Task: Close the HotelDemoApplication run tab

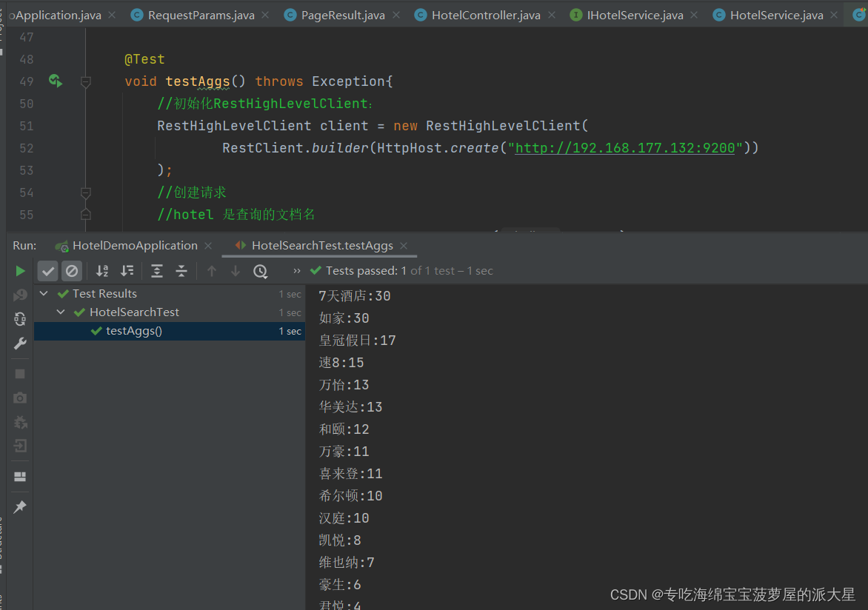Action: pyautogui.click(x=208, y=246)
